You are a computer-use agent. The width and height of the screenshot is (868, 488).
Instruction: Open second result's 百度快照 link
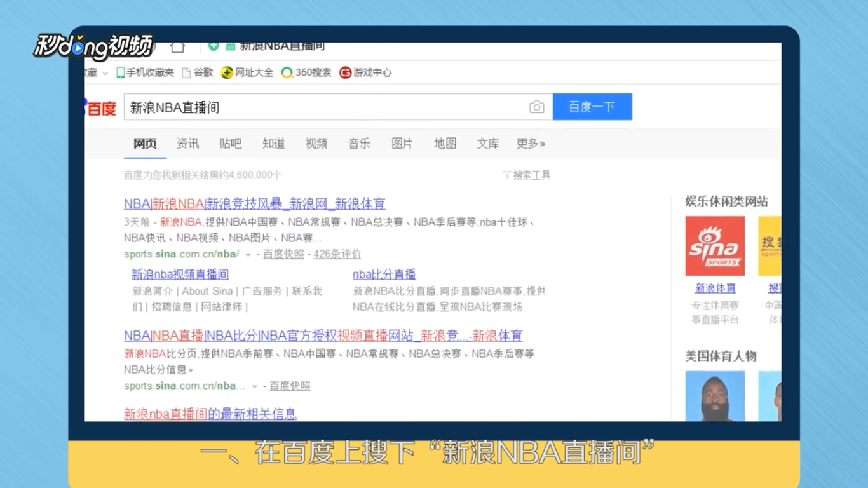(x=290, y=386)
